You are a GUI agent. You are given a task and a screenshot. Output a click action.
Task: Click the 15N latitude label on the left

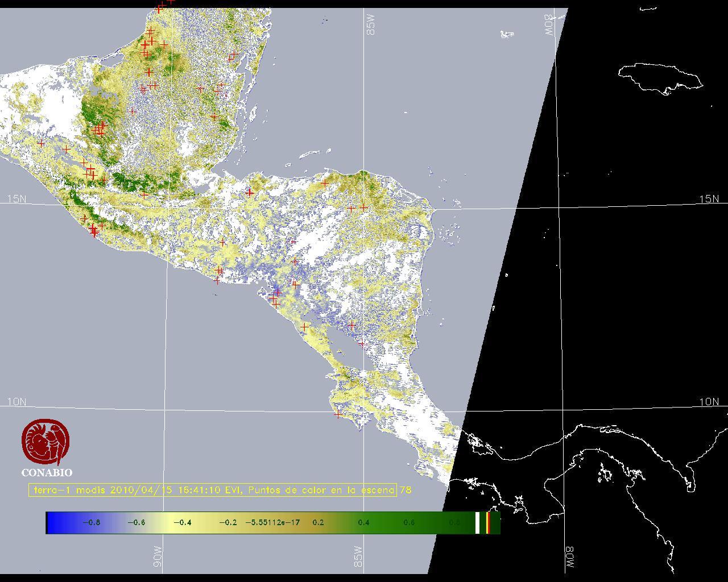16,199
